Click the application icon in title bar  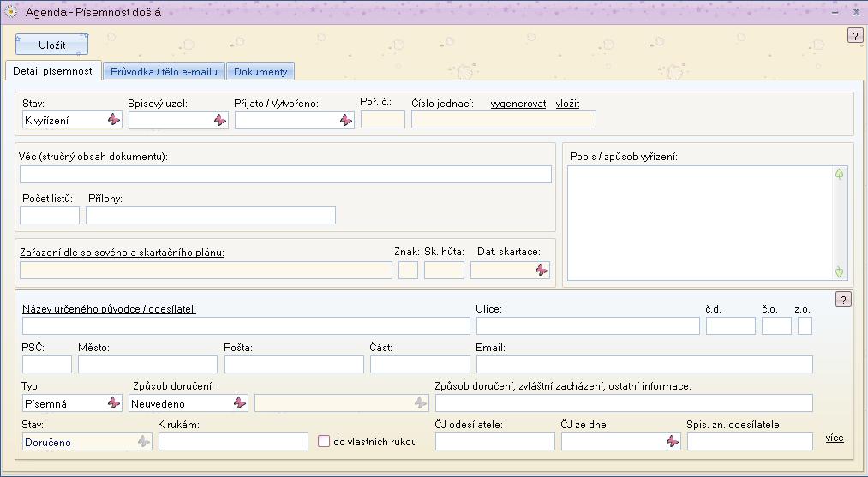tap(11, 13)
